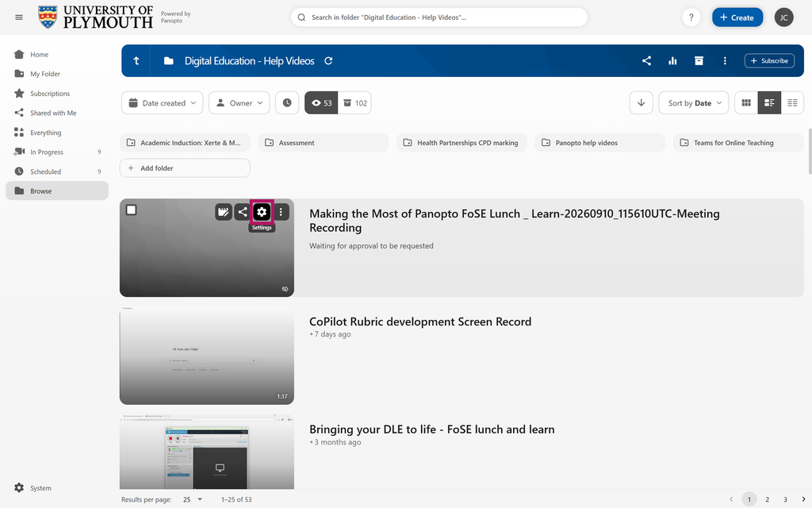
Task: Open the Sort by Date dropdown
Action: click(x=694, y=102)
